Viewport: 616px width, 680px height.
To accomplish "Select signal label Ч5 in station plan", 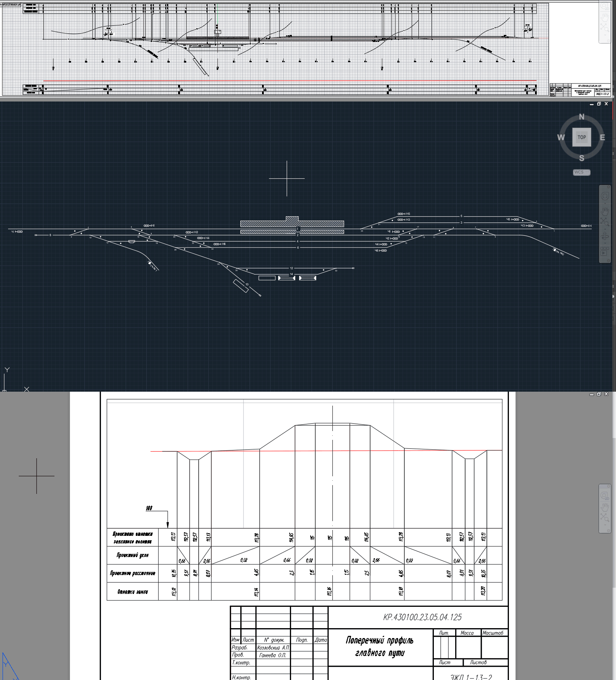I will [x=508, y=219].
